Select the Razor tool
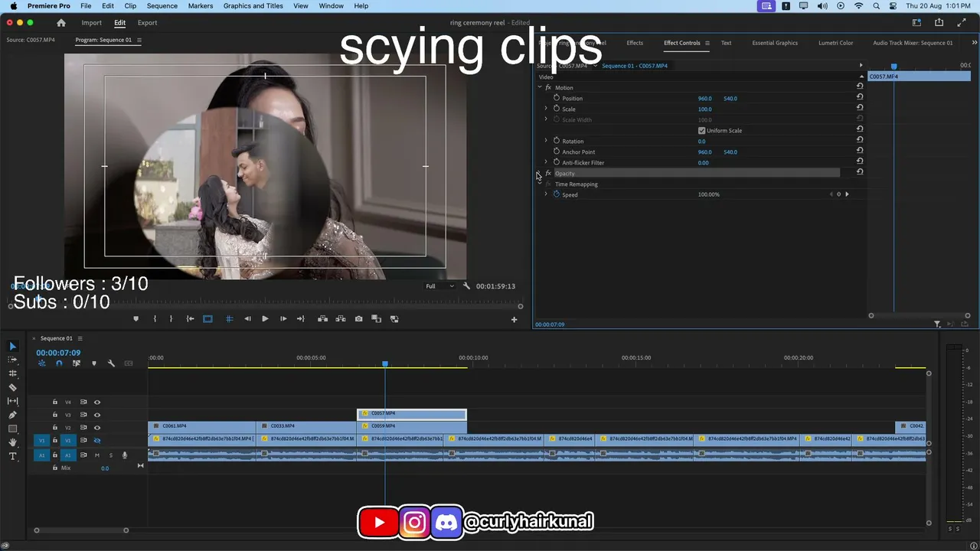This screenshot has width=980, height=551. click(x=12, y=387)
